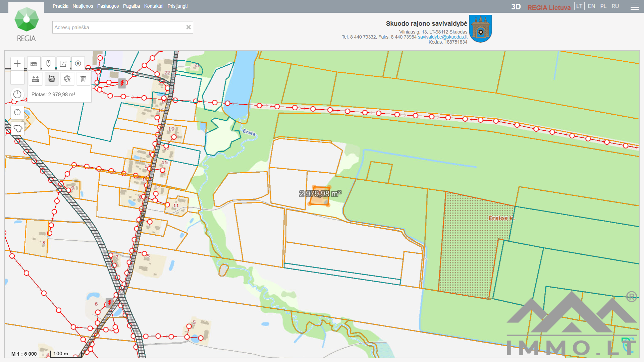The width and height of the screenshot is (644, 362).
Task: Toggle the radio-dot layer button
Action: coord(78,64)
